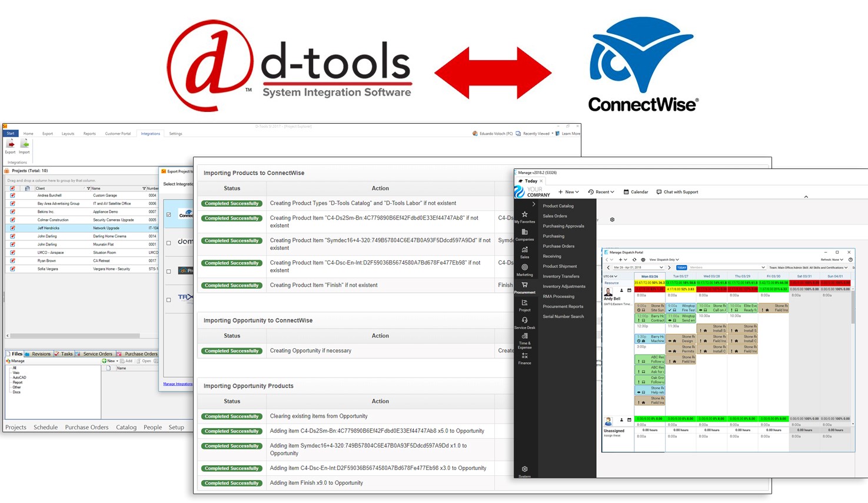868x503 pixels.
Task: Click Andy Bell's profile photo
Action: [608, 292]
